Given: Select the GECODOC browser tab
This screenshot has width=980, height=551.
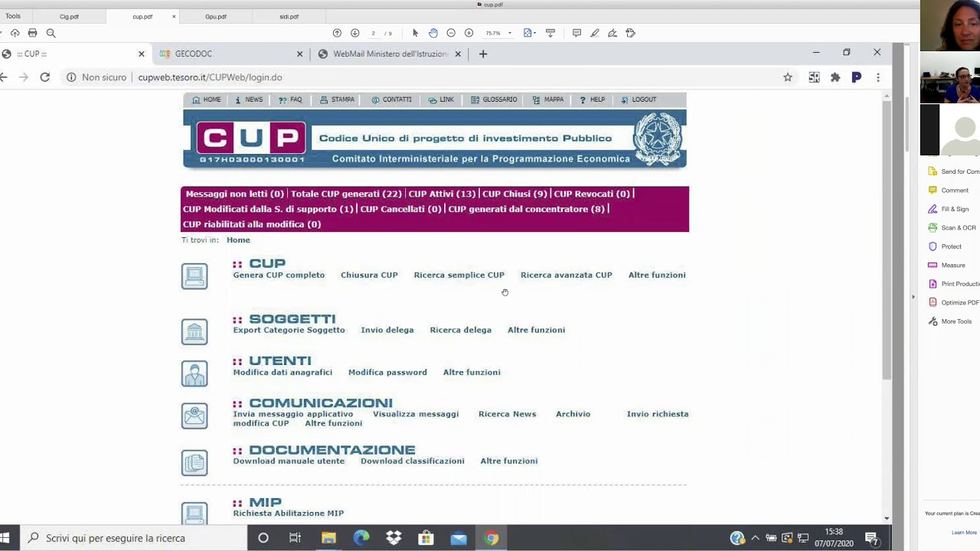Looking at the screenshot, I should [x=231, y=54].
